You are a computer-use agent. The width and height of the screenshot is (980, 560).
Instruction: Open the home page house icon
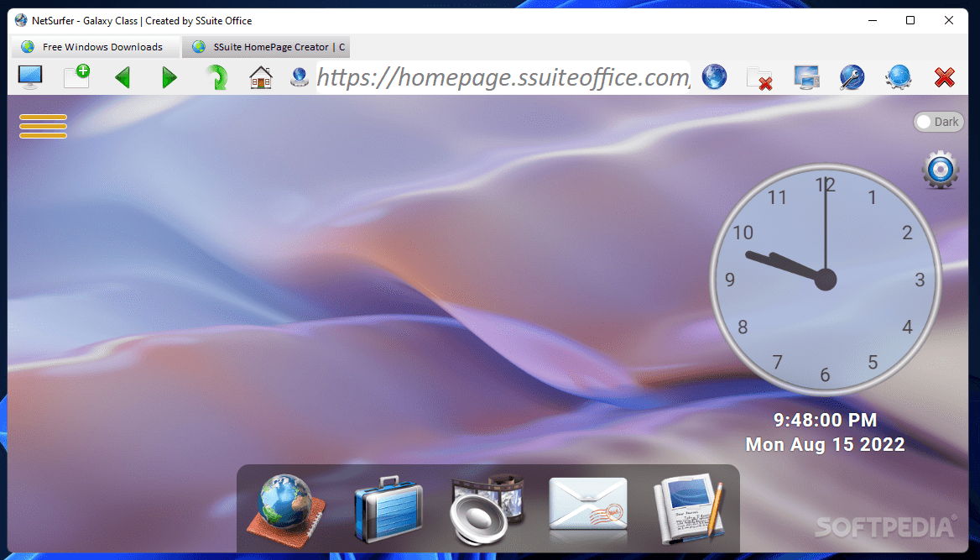261,77
